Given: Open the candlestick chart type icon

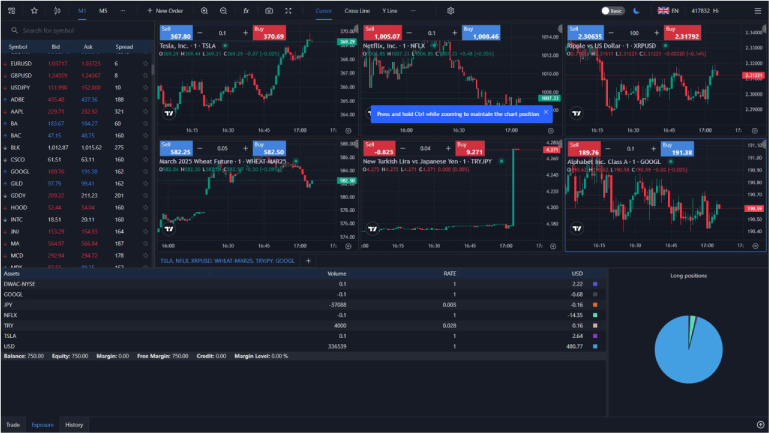Looking at the screenshot, I should coord(57,11).
